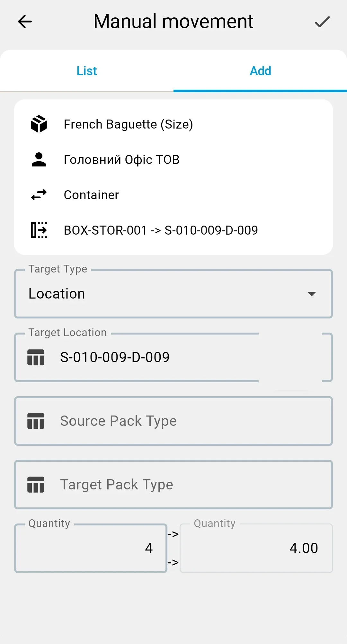Click the table icon in Target Pack Type

pos(36,485)
